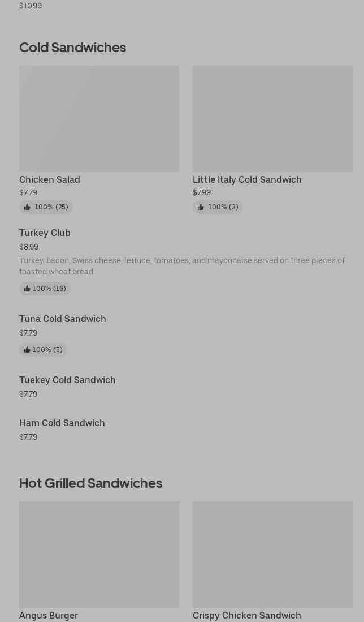This screenshot has width=364, height=622.
Task: Open the Crispy Chicken Sandwich photo
Action: pos(272,554)
